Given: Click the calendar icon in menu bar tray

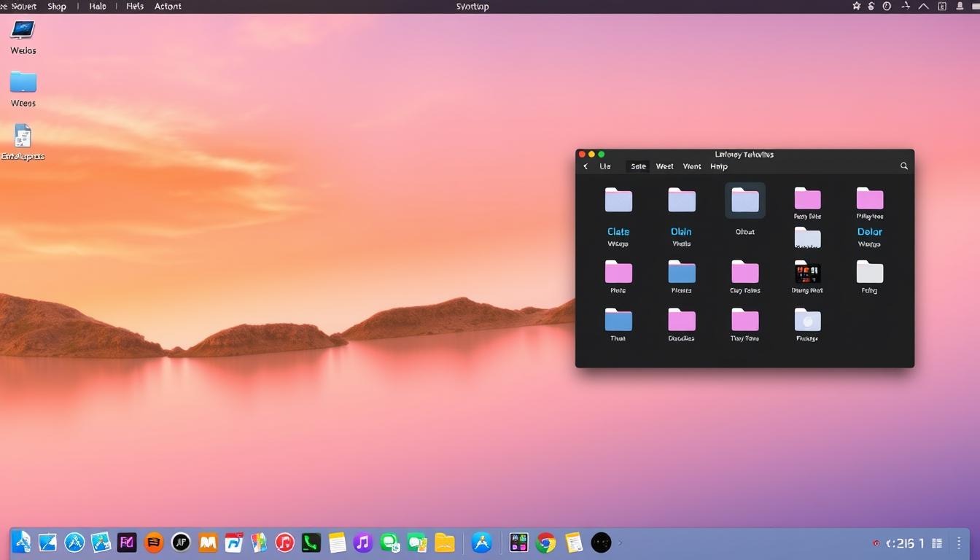Looking at the screenshot, I should click(942, 6).
